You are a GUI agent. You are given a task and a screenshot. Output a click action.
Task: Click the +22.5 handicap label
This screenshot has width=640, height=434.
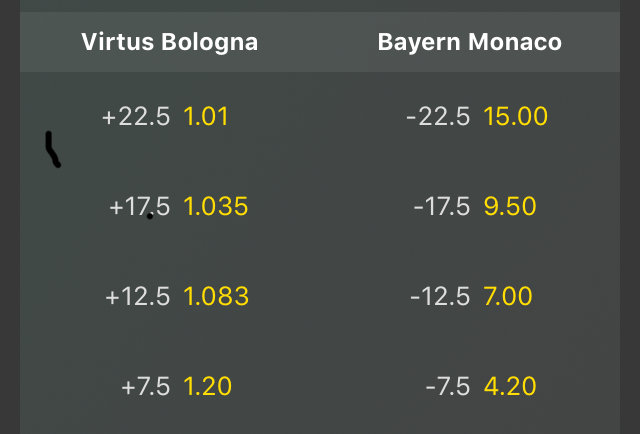pos(136,117)
